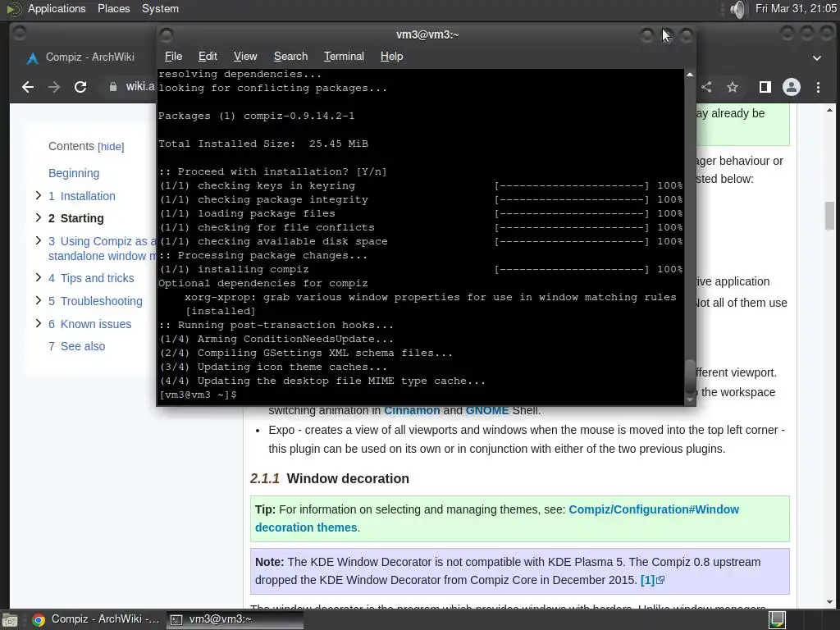The width and height of the screenshot is (840, 630).
Task: Expand the Starting contents section
Action: point(38,217)
